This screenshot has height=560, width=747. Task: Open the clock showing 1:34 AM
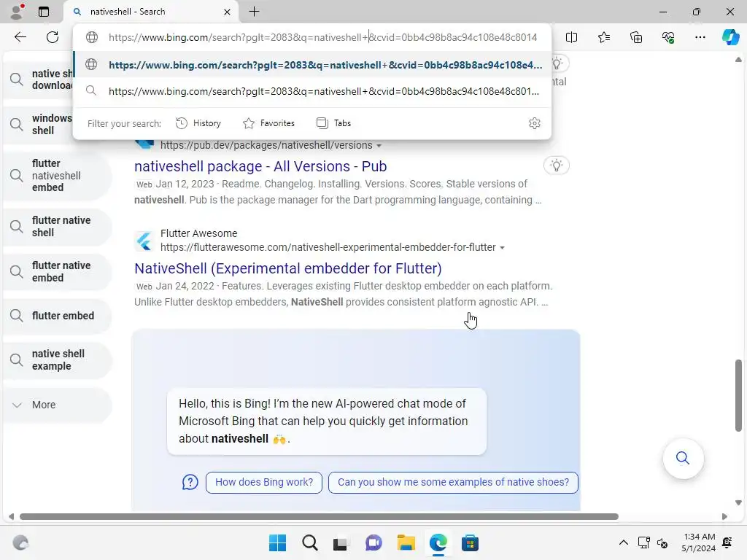coord(698,542)
